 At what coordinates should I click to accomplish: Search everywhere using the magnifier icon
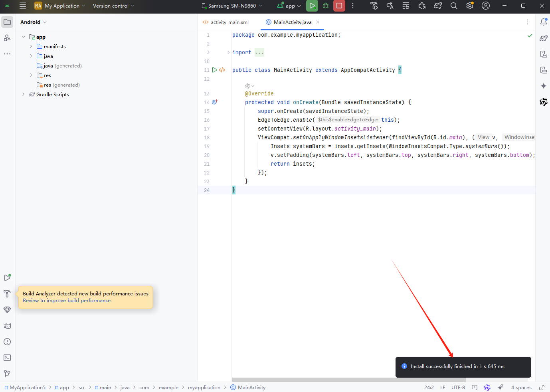(x=454, y=6)
